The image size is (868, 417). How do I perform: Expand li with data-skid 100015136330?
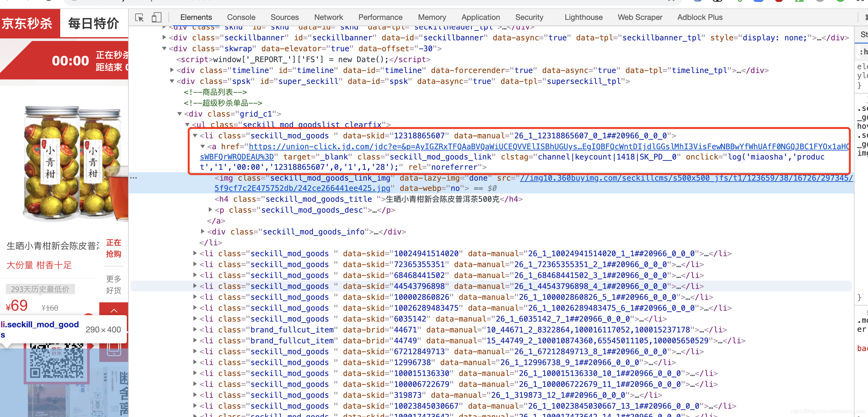pos(195,373)
